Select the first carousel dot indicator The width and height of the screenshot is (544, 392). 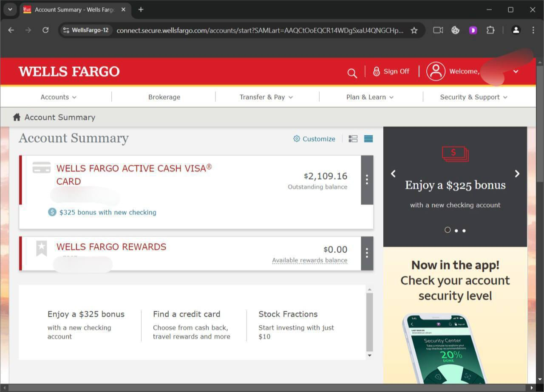point(448,230)
